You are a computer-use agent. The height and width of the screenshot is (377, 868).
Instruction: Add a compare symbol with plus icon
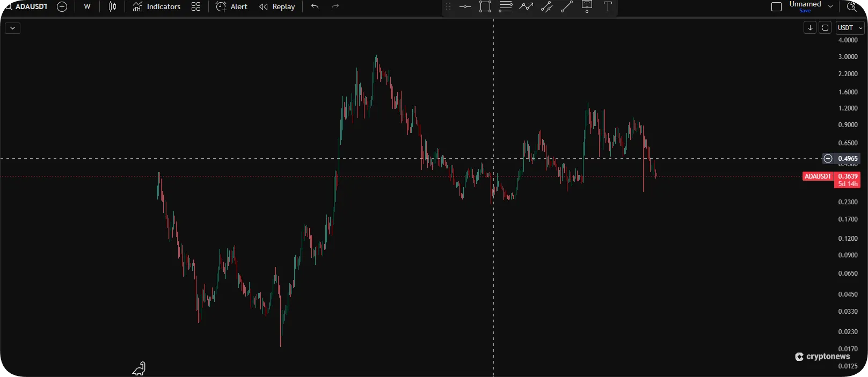tap(62, 7)
